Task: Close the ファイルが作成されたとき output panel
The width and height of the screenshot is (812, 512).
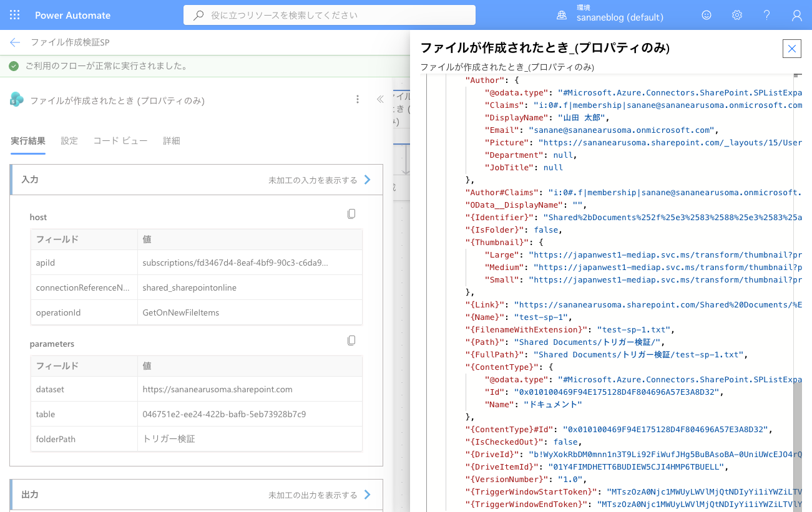Action: coord(792,48)
